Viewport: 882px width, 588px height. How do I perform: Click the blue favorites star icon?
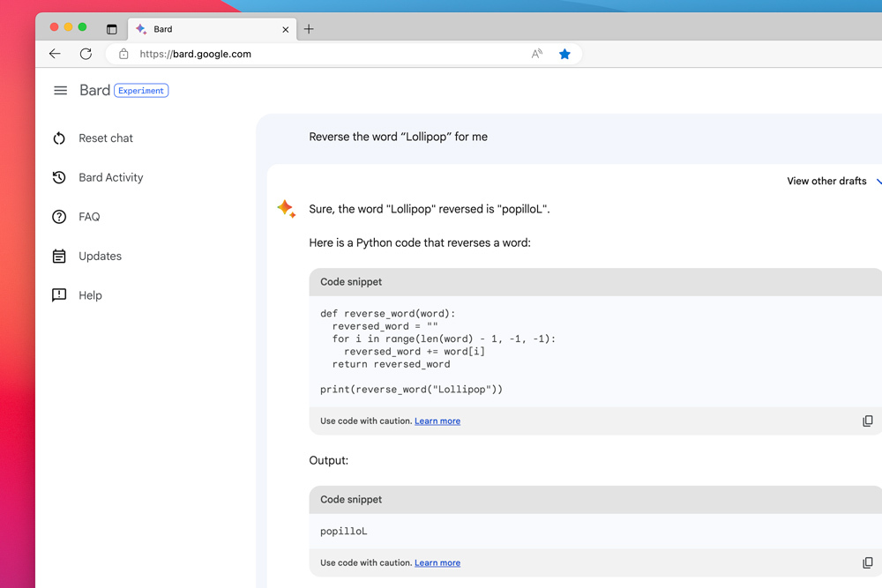(564, 54)
